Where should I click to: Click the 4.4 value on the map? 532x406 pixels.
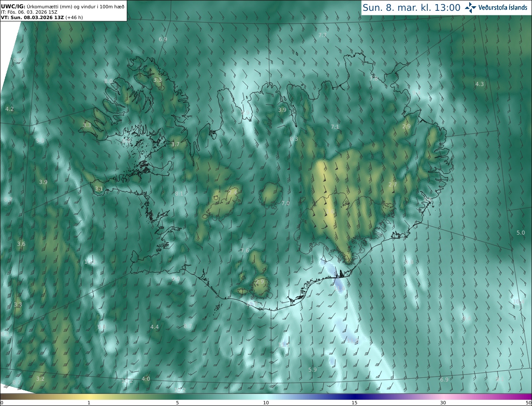point(155,327)
